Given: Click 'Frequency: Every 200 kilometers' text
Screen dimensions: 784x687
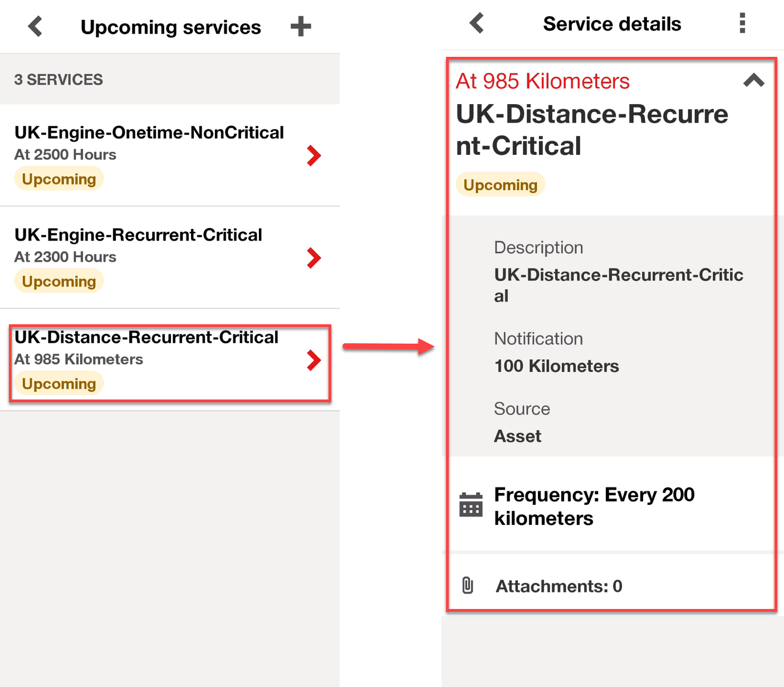Looking at the screenshot, I should 594,506.
